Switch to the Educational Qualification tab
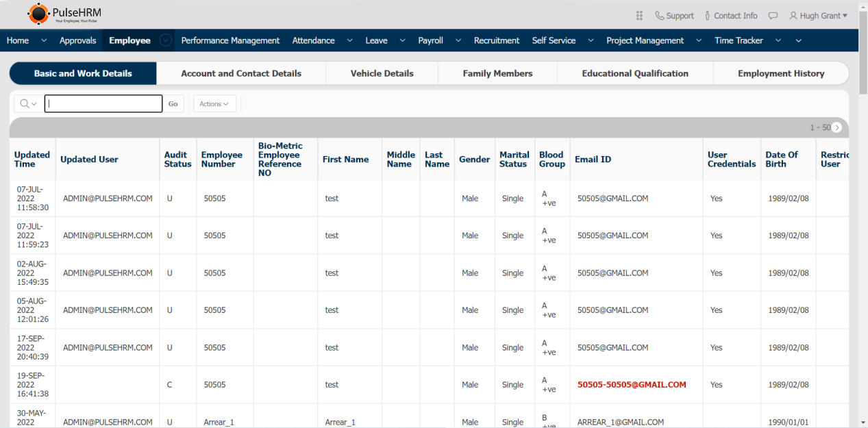 (634, 73)
